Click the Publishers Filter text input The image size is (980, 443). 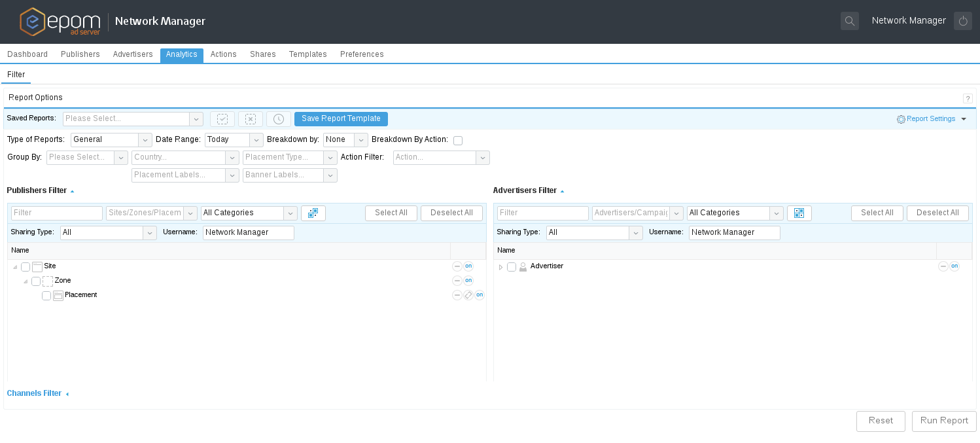coord(57,213)
